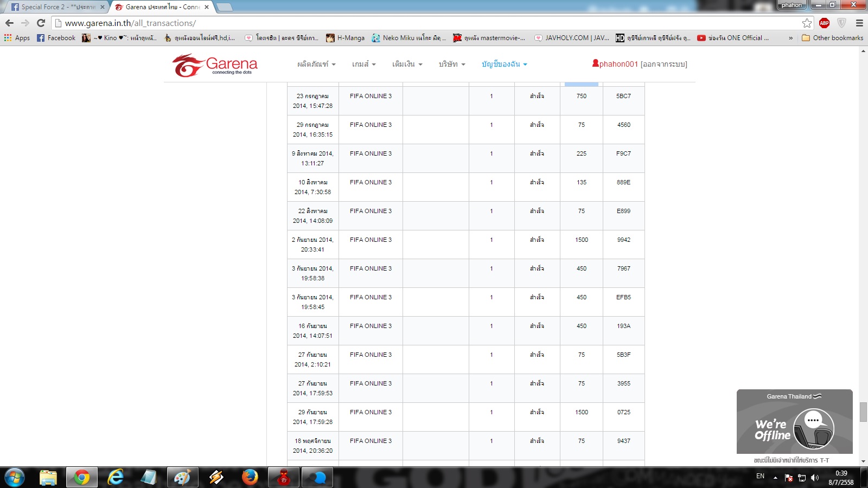Show hidden system tray icons
This screenshot has height=488, width=868.
click(775, 478)
